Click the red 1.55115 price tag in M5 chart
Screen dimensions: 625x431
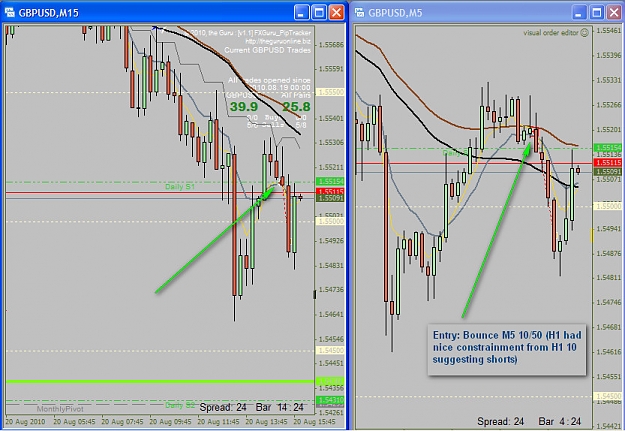607,163
